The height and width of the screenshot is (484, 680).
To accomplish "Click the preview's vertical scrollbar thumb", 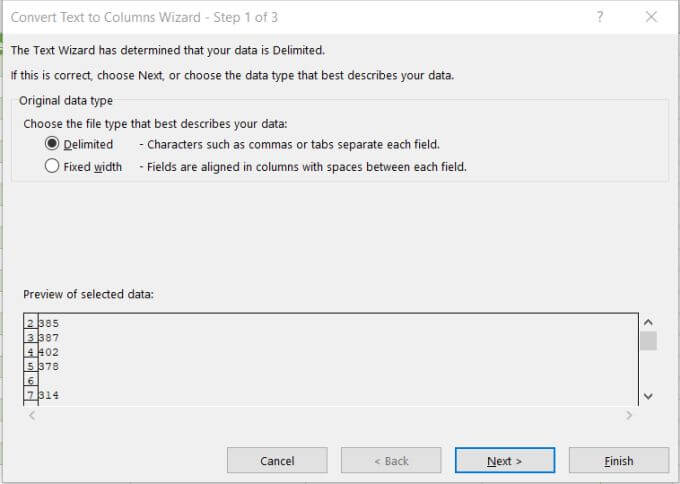I will pos(648,341).
